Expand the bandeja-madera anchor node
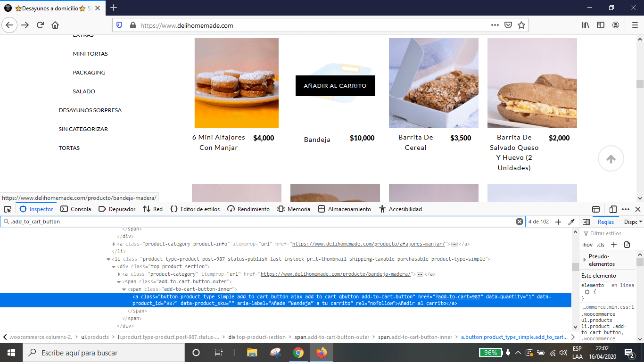This screenshot has width=644, height=362. [x=119, y=274]
